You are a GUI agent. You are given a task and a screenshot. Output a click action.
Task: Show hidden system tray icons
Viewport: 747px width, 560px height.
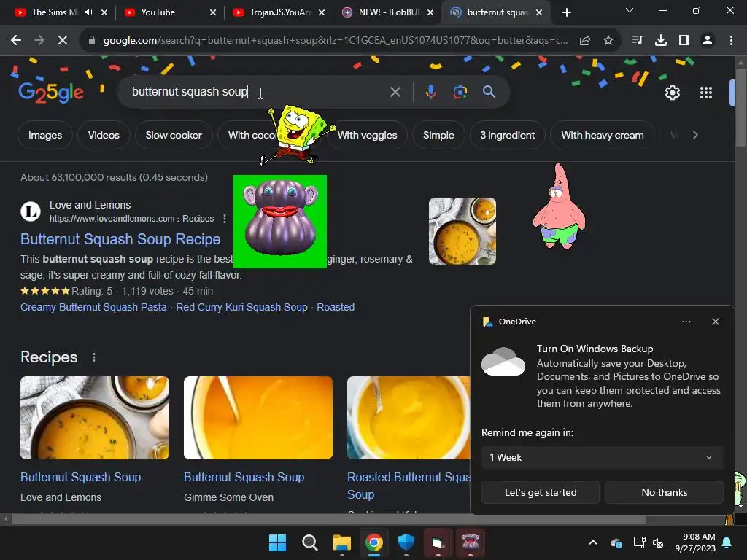point(593,542)
